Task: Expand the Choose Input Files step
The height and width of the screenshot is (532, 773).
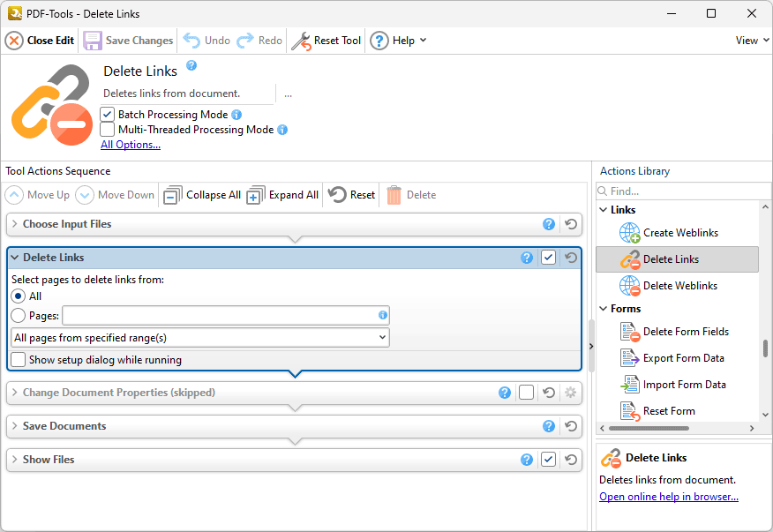Action: (15, 224)
